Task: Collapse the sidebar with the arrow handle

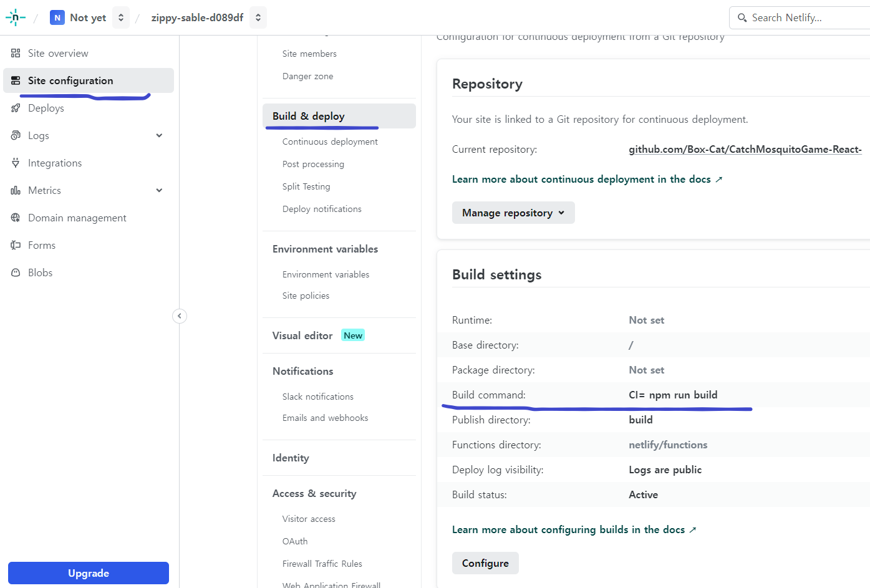Action: coord(180,316)
